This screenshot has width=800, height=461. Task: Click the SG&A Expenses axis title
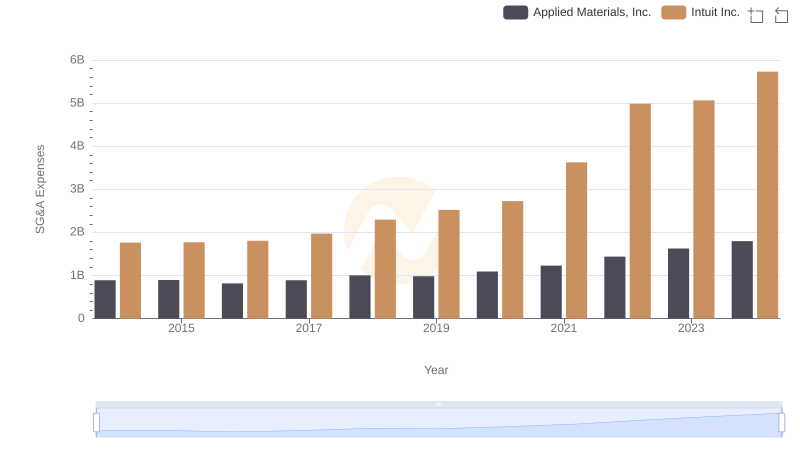pos(40,189)
